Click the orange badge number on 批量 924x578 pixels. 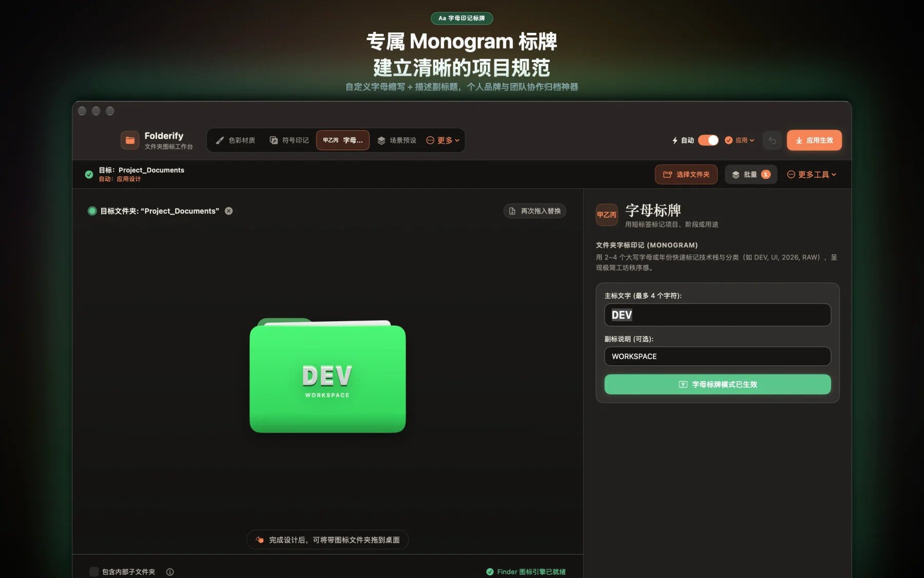766,175
